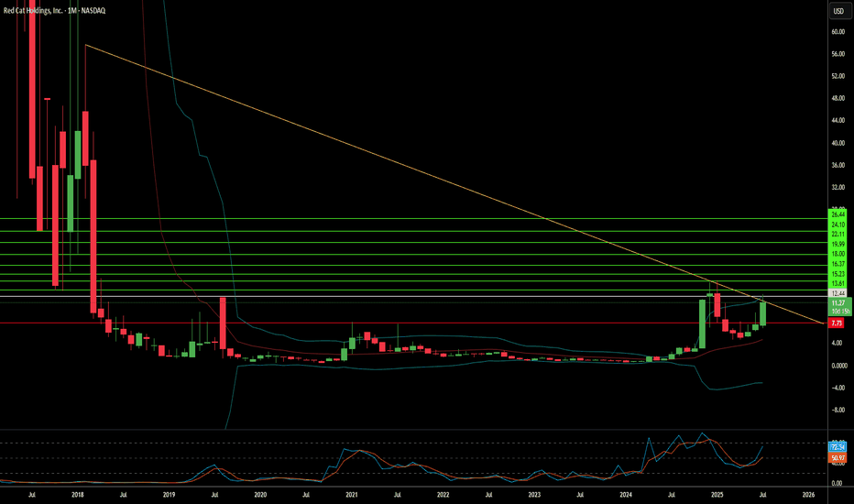Viewport: 854px width, 504px height.
Task: Select the red 7.73 price label
Action: point(836,323)
